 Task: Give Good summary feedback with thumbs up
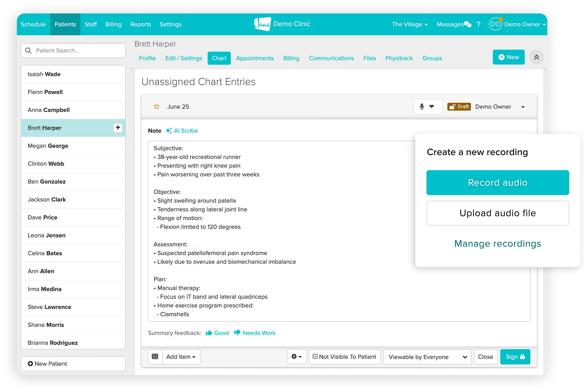pos(217,333)
